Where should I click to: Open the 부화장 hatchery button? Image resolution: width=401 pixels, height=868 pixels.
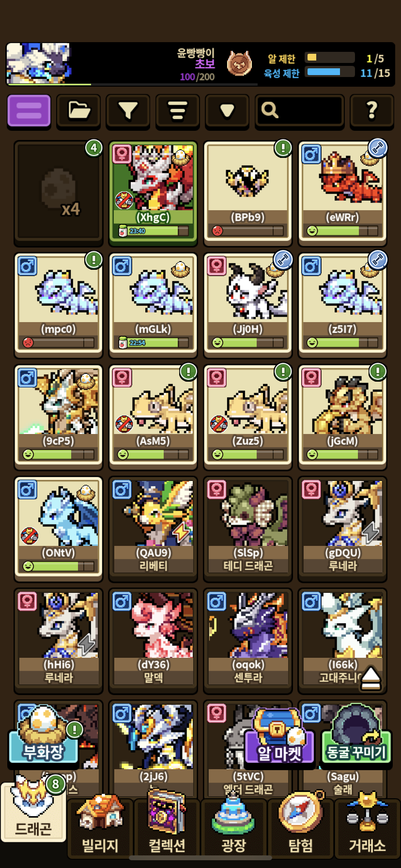(x=44, y=736)
